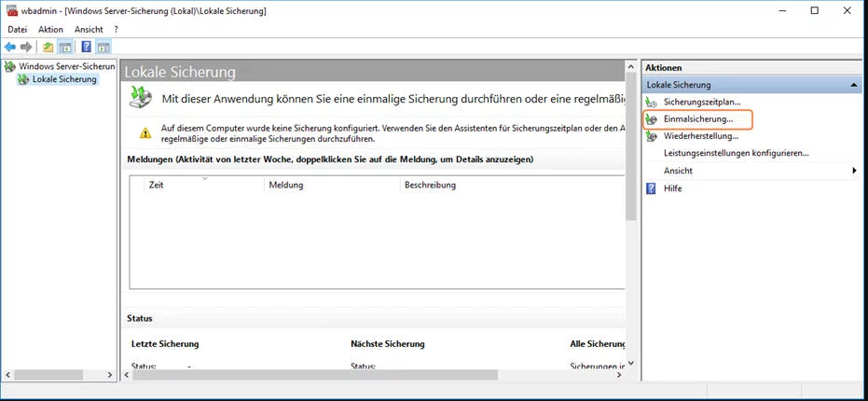Click the Sicherungszeitplan icon in the Aktionen pane

(x=652, y=103)
